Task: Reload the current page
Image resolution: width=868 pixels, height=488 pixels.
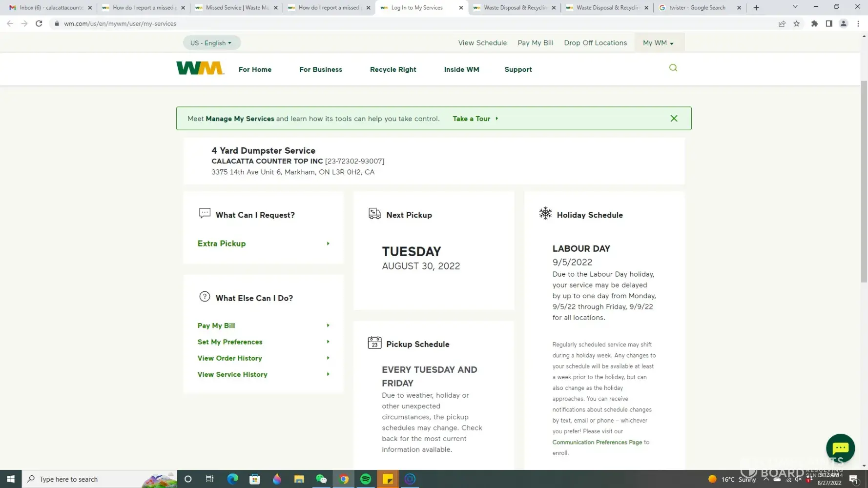Action: tap(39, 23)
